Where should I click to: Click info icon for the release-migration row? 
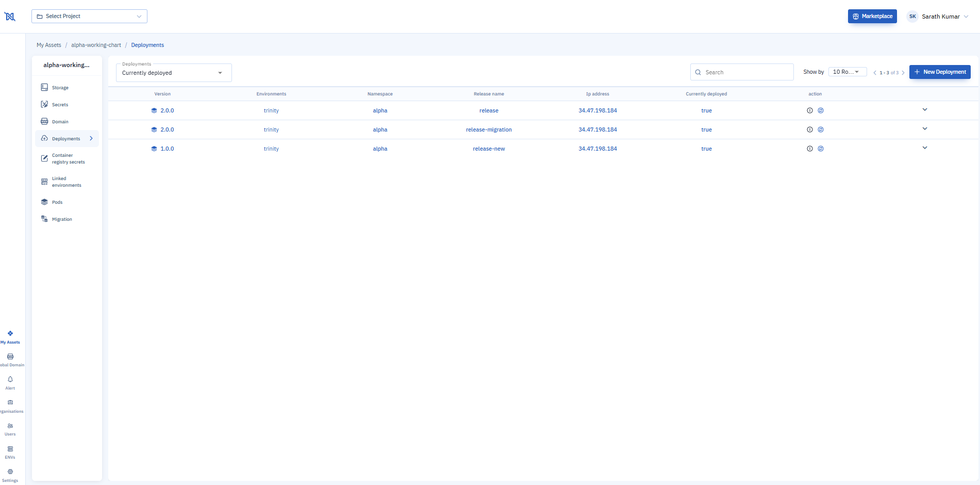810,130
